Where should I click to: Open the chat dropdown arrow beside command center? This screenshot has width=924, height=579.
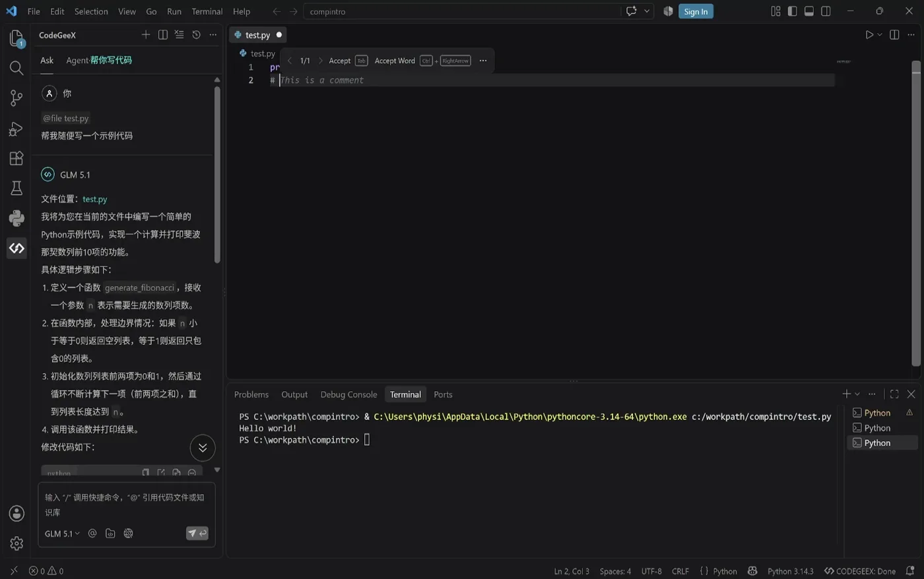tap(647, 11)
